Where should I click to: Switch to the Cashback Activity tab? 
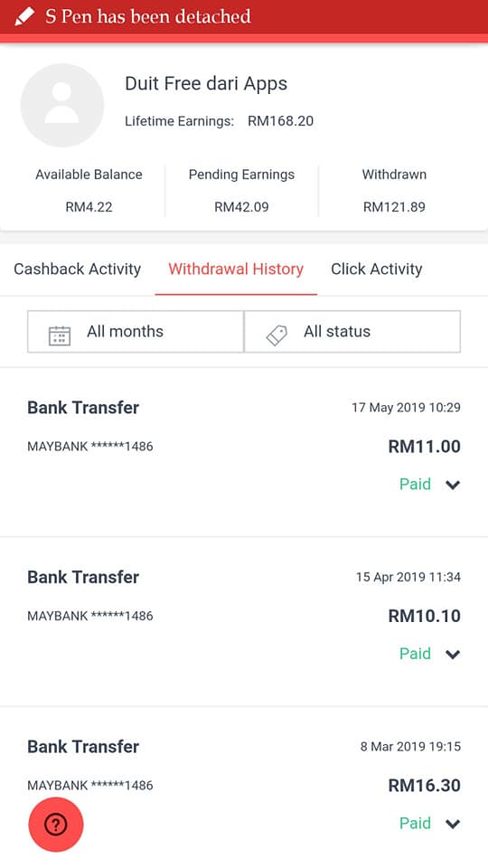click(78, 269)
